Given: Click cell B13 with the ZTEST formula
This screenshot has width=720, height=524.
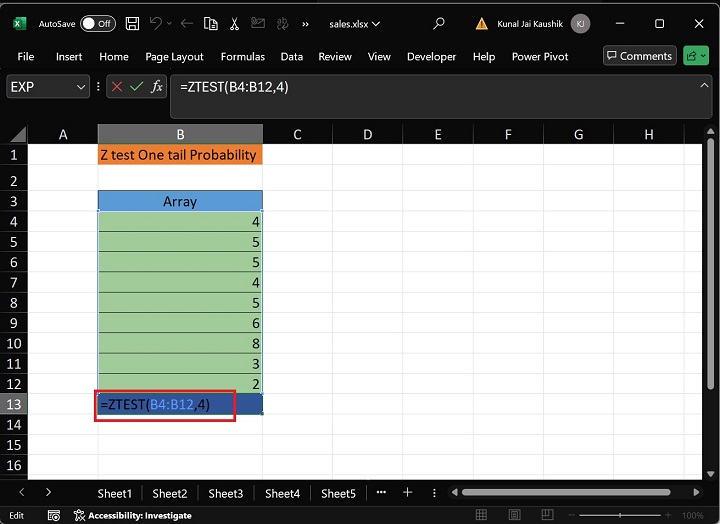Looking at the screenshot, I should click(x=180, y=404).
